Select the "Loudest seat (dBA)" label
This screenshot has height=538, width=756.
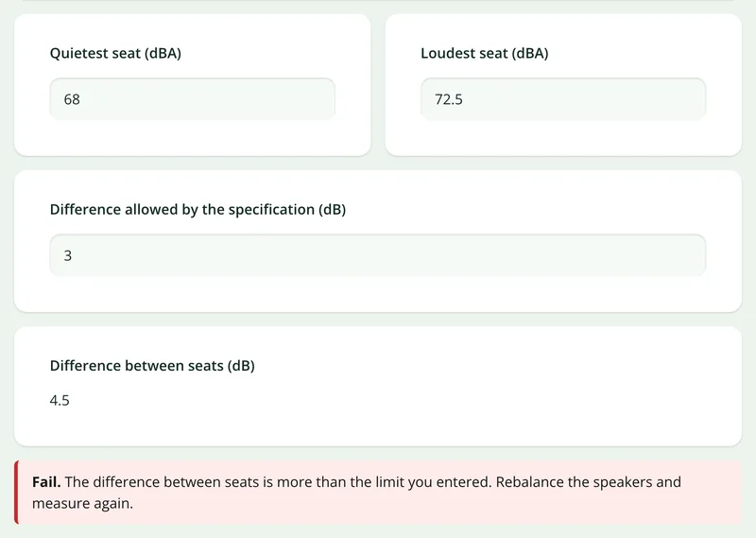[x=485, y=53]
